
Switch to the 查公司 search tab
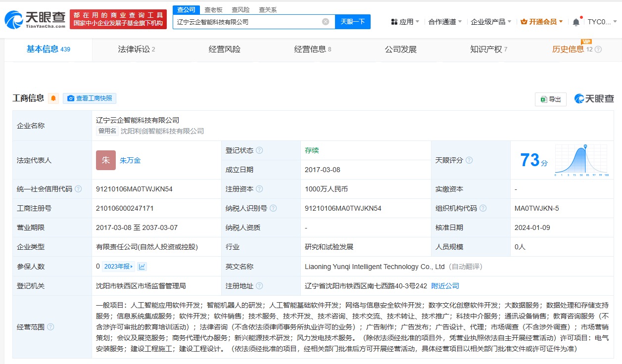186,10
